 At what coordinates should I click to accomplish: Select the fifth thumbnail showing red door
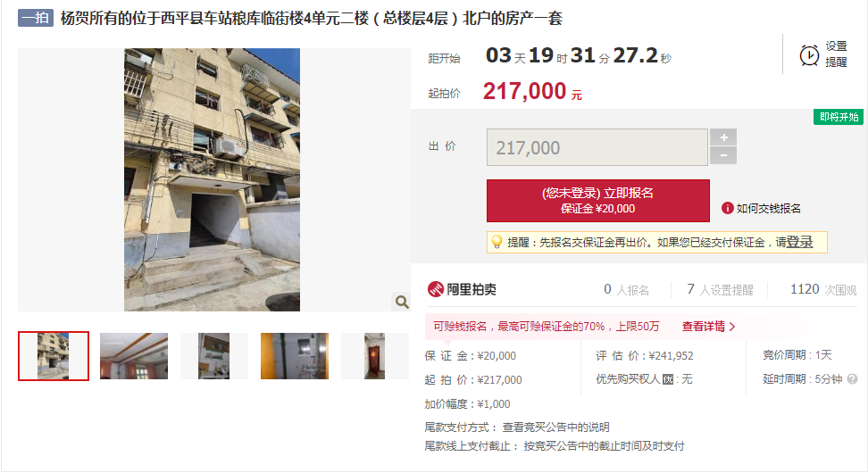pos(375,356)
